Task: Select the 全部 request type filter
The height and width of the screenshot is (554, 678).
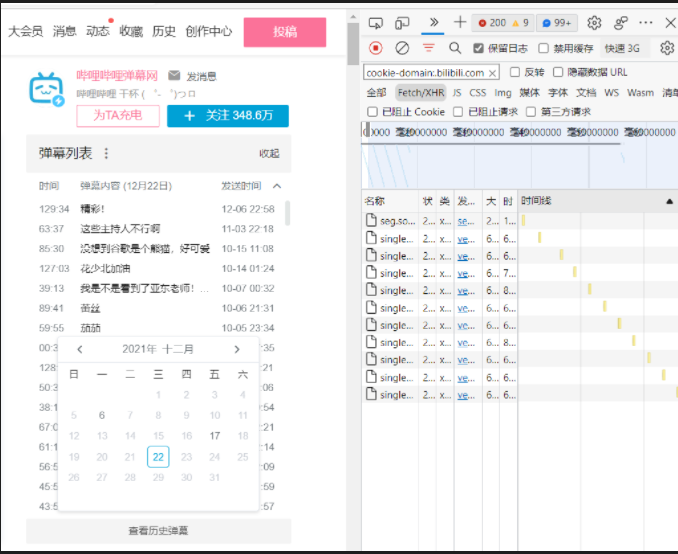Action: pos(376,93)
